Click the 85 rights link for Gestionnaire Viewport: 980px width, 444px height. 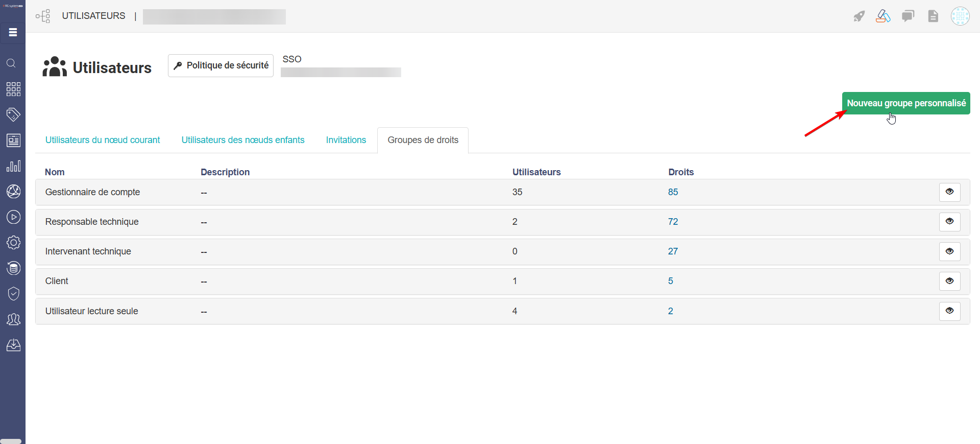tap(673, 192)
